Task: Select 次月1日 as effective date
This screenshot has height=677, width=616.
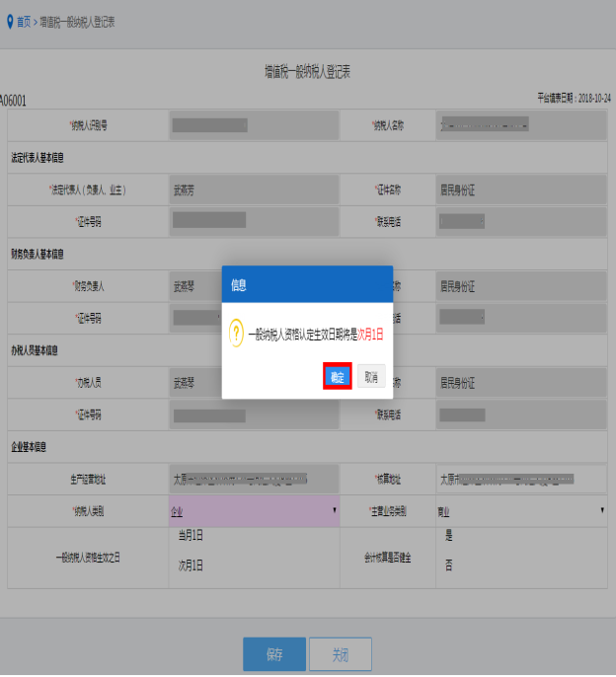Action: 191,565
